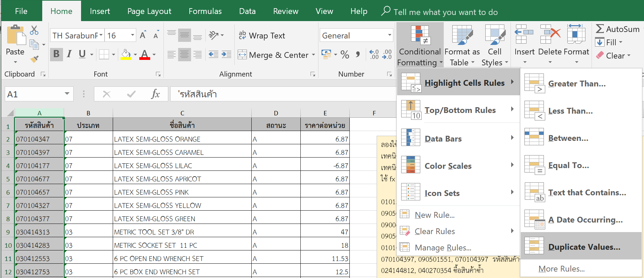Viewport: 644px width, 278px height.
Task: Open the Paste options dropdown arrow
Action: [x=15, y=62]
